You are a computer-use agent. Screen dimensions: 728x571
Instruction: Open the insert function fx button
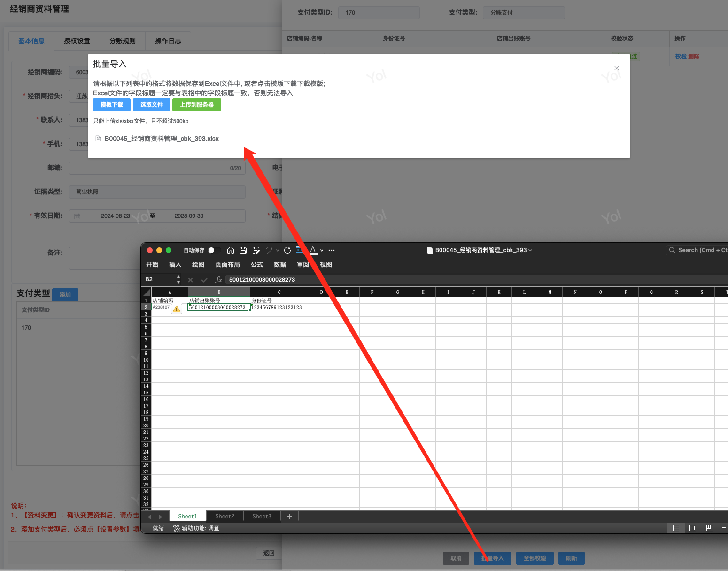[x=218, y=280]
